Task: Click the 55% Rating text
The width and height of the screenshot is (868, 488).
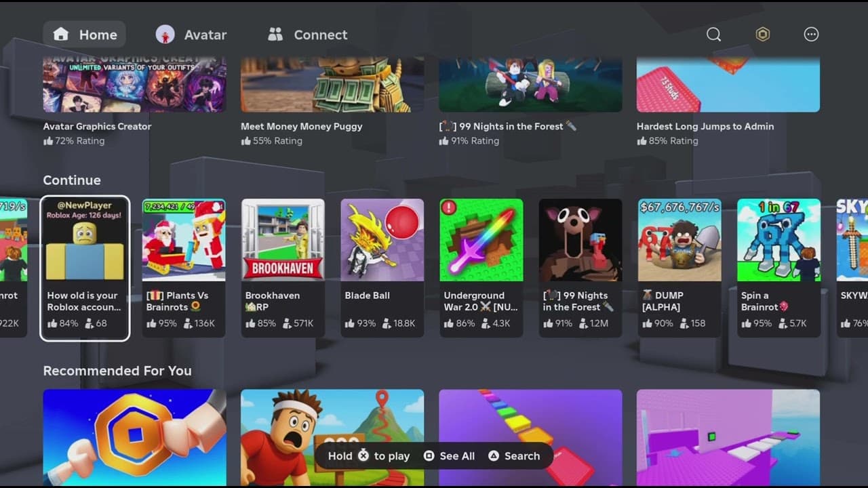Action: (x=277, y=141)
